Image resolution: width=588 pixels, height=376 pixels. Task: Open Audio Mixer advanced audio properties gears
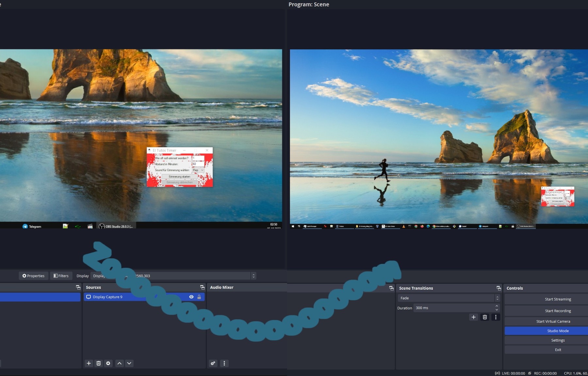(213, 363)
